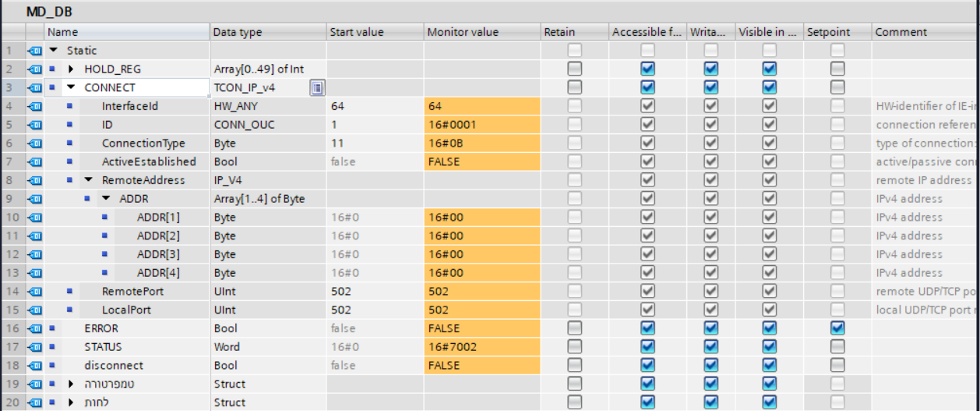Expand the HOLD_REG array

[x=71, y=69]
